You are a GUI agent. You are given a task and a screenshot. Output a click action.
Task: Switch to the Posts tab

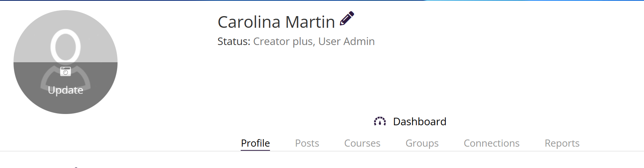point(307,143)
